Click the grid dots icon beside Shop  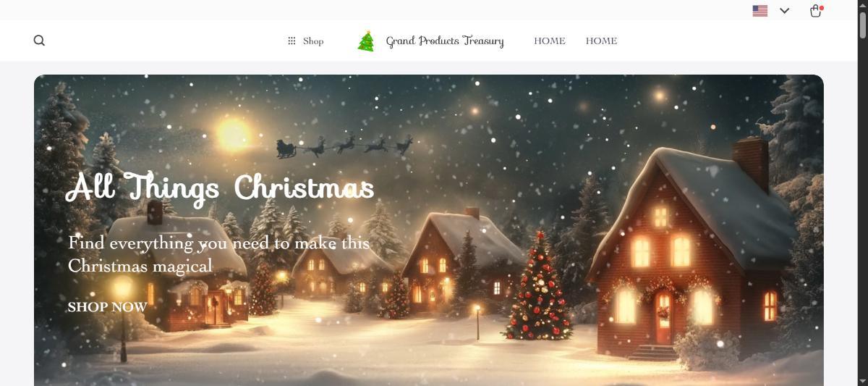point(292,41)
